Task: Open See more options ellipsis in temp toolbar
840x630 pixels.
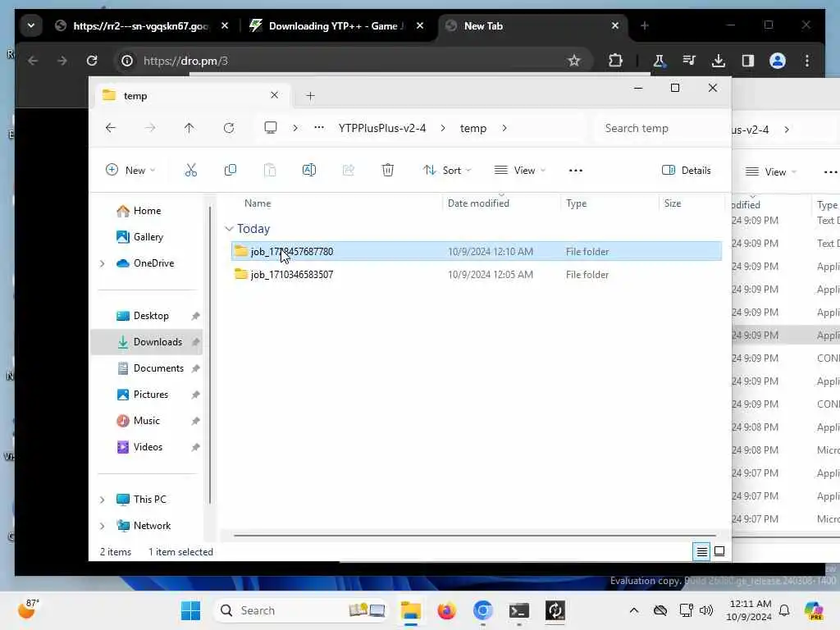Action: pos(575,171)
